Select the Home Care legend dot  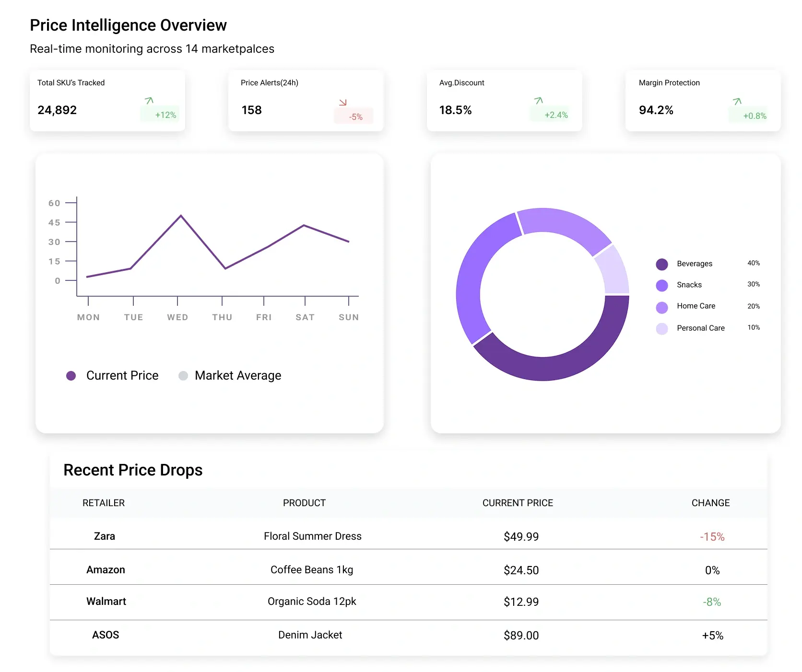pyautogui.click(x=661, y=307)
